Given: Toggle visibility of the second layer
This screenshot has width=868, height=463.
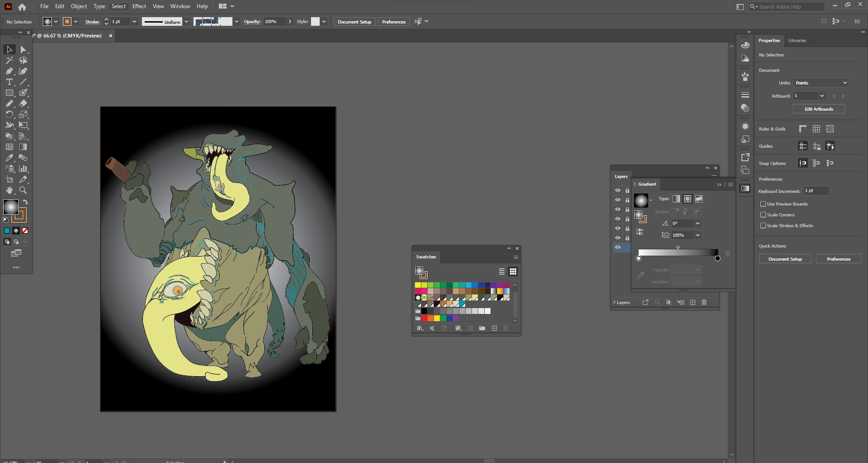Looking at the screenshot, I should pos(618,200).
